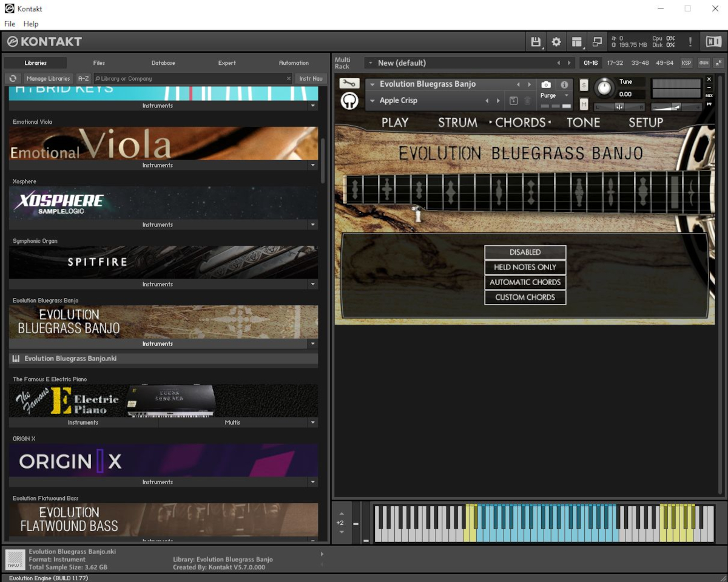Delete snapshot with trash icon

527,101
